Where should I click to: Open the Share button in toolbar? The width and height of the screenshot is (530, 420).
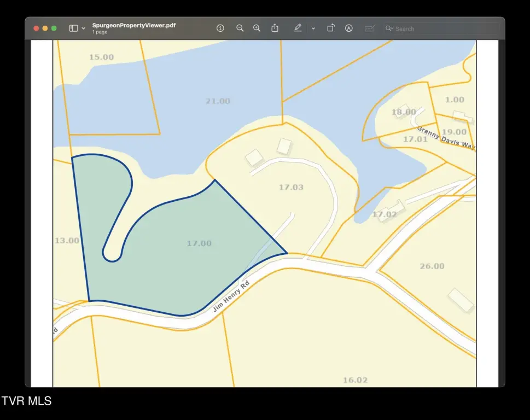pyautogui.click(x=275, y=28)
